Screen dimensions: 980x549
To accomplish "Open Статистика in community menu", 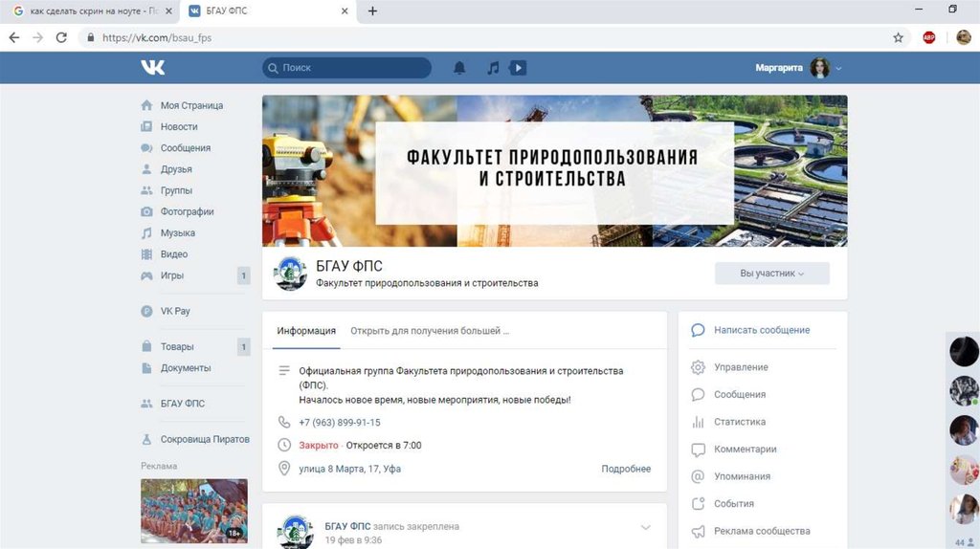I will click(x=739, y=422).
